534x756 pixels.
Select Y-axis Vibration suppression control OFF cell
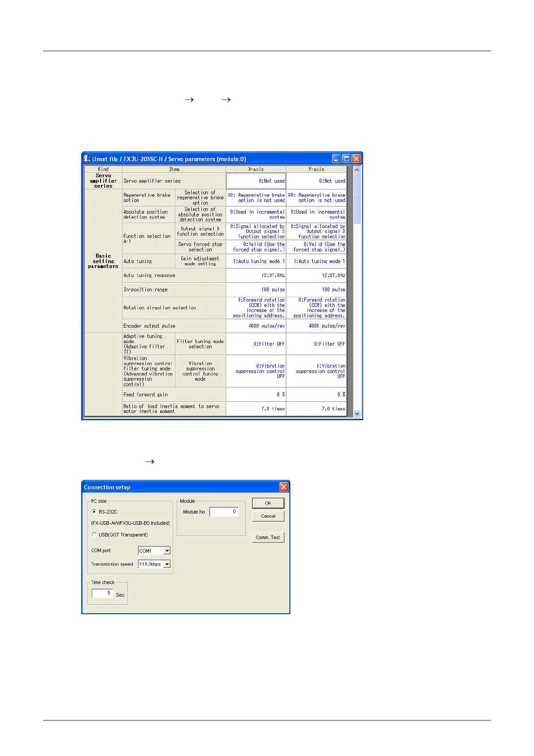[316, 371]
